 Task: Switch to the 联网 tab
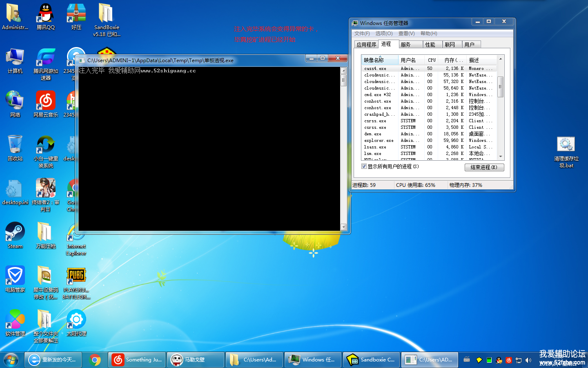pyautogui.click(x=452, y=45)
